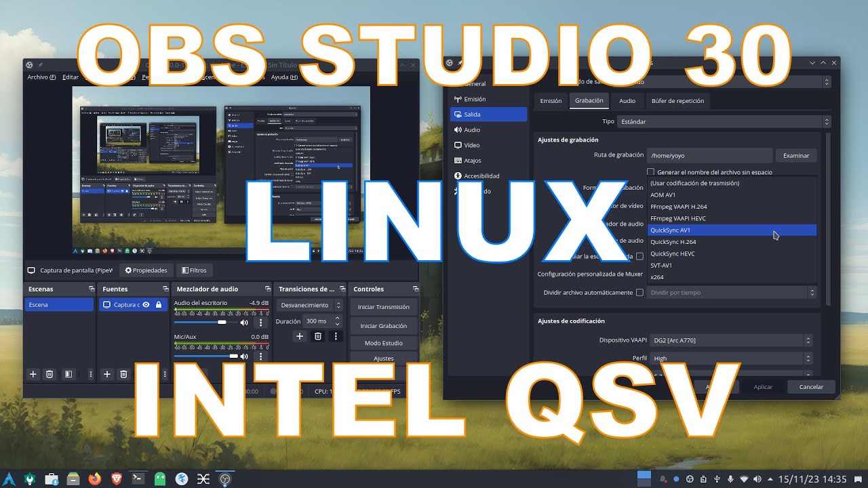The width and height of the screenshot is (868, 488).
Task: Choose FFmpeg VAAPI HEVC encoder option
Action: click(732, 218)
